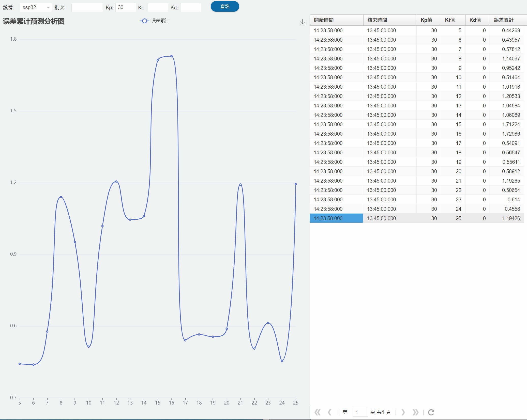Go to next page of results
Screen dimensions: 527x420
point(403,412)
